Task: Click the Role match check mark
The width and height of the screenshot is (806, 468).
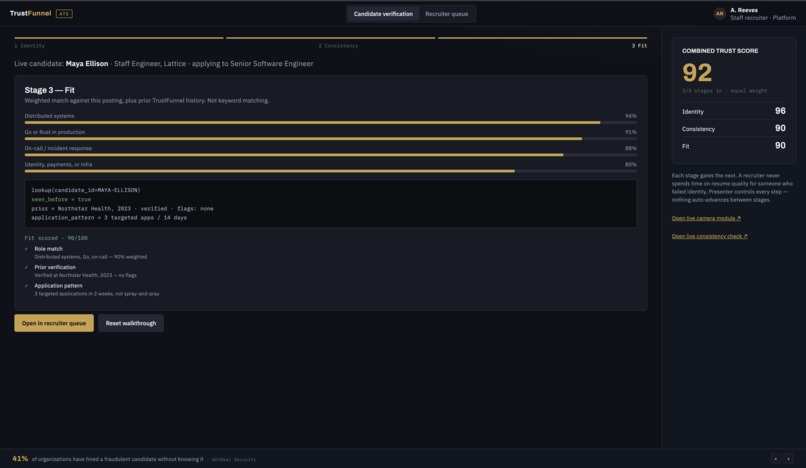Action: coord(26,249)
